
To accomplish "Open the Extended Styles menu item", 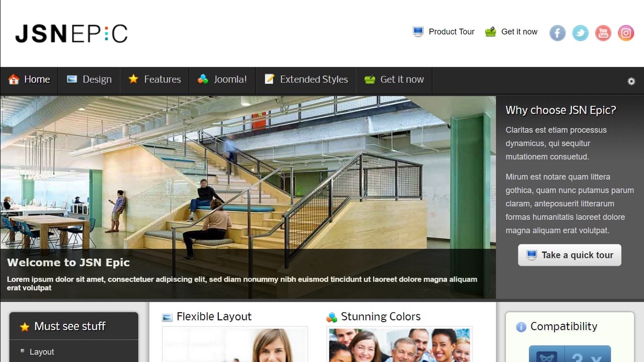I will [x=306, y=79].
